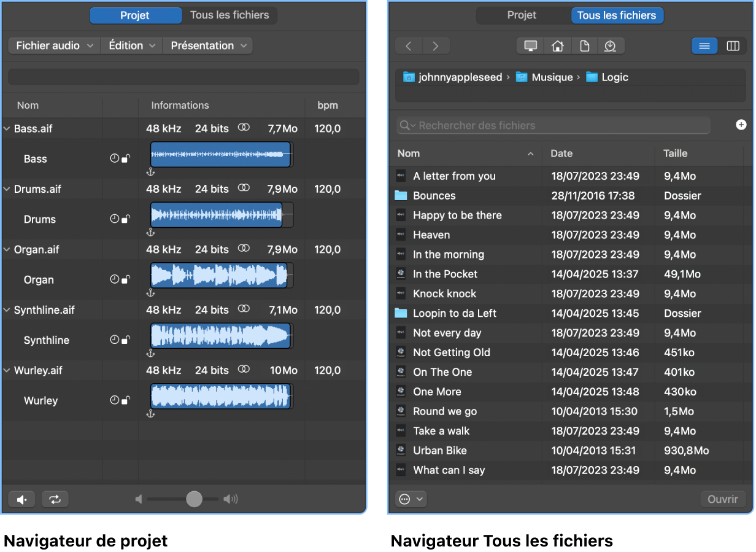Toggle the clock icon beside the Drums region
This screenshot has width=756, height=552.
click(114, 219)
